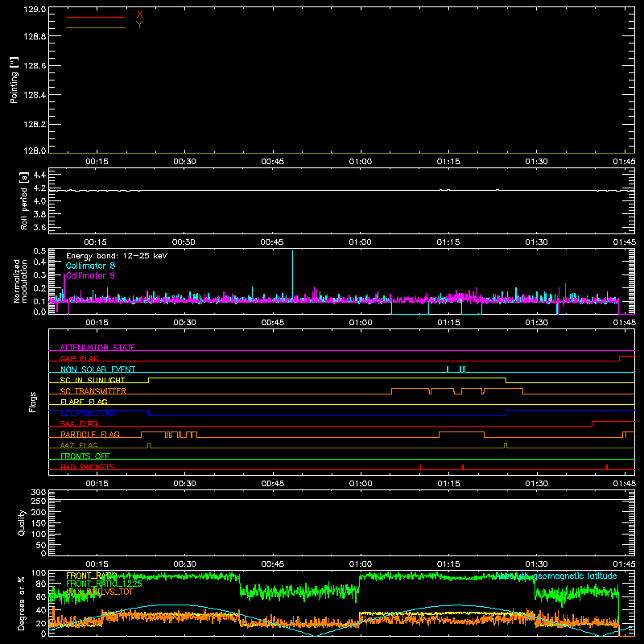Click the "Energy band: 12-25 keV" label
The width and height of the screenshot is (644, 644).
117,256
